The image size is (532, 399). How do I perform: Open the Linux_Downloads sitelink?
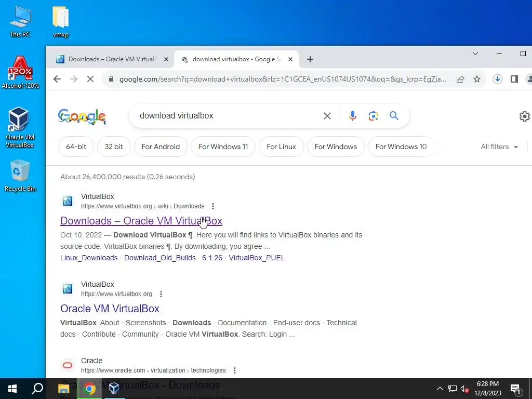pos(89,258)
